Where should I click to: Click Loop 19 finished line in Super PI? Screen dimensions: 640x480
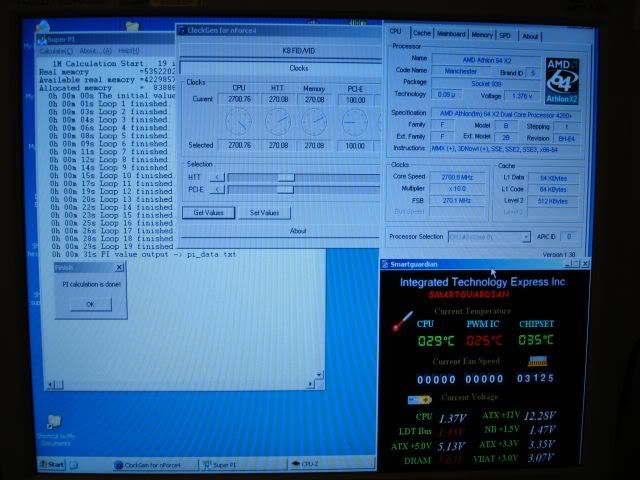tap(112, 247)
